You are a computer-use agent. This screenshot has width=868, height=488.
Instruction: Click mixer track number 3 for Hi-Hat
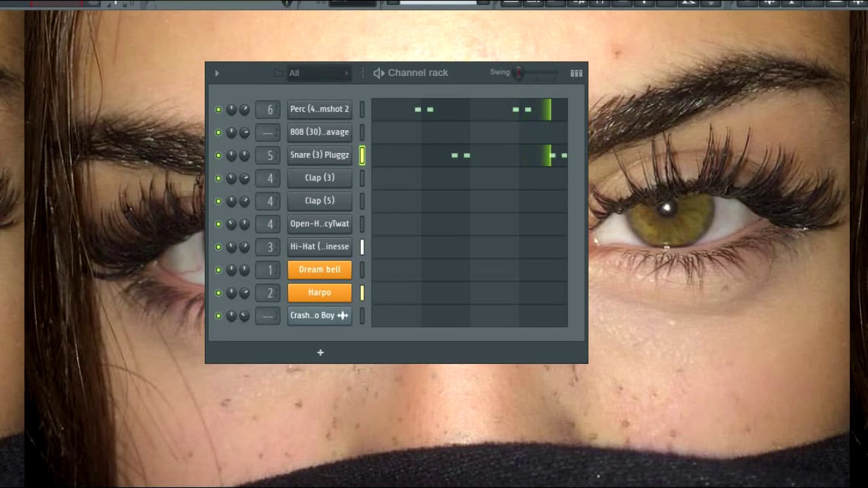pyautogui.click(x=268, y=247)
